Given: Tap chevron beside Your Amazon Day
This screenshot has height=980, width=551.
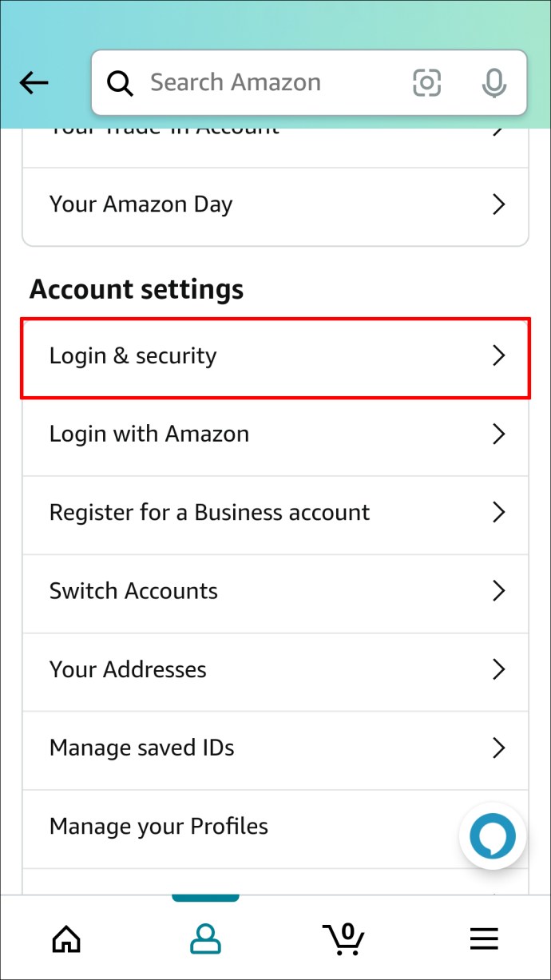Looking at the screenshot, I should (x=499, y=204).
